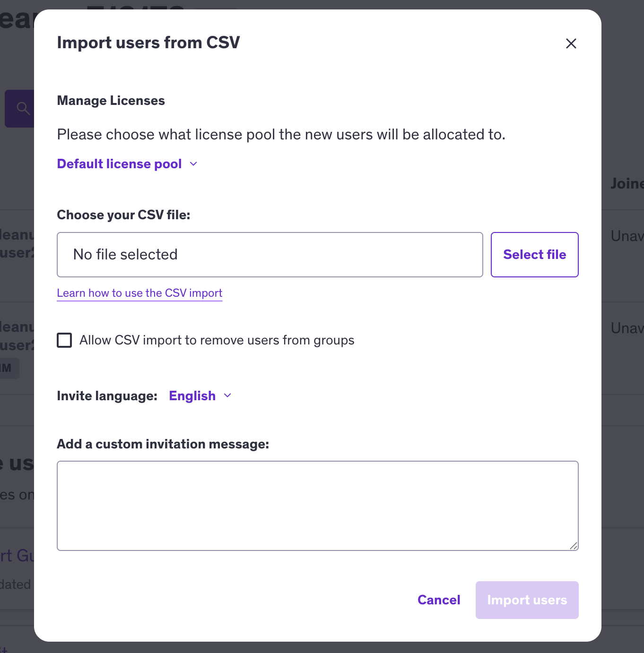Viewport: 644px width, 653px height.
Task: Click the No file selected field
Action: pyautogui.click(x=270, y=255)
